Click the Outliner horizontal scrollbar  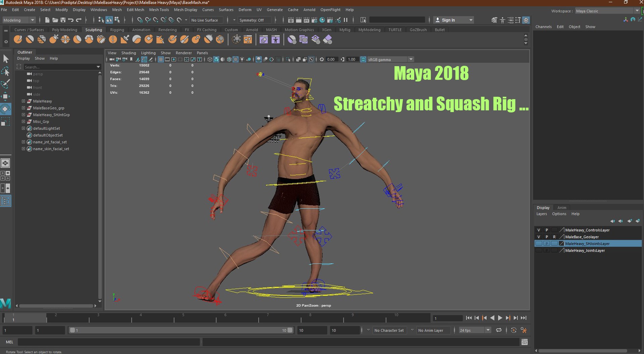pos(56,306)
